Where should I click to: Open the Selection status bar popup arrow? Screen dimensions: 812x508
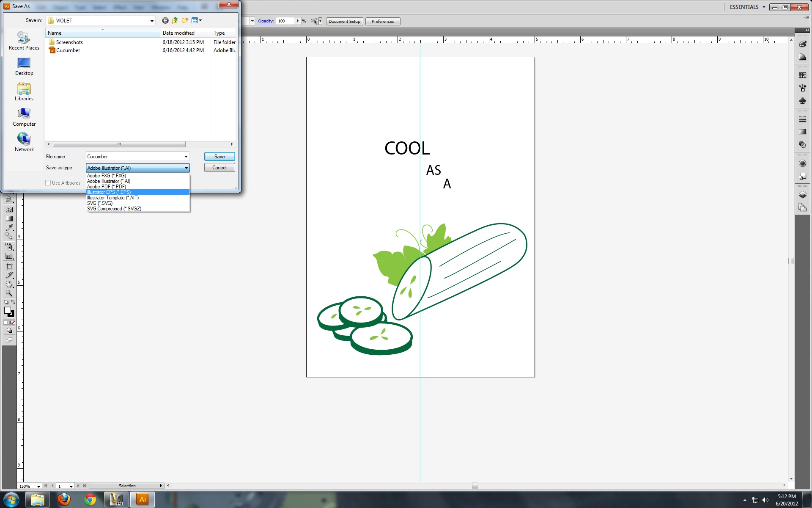pos(161,486)
